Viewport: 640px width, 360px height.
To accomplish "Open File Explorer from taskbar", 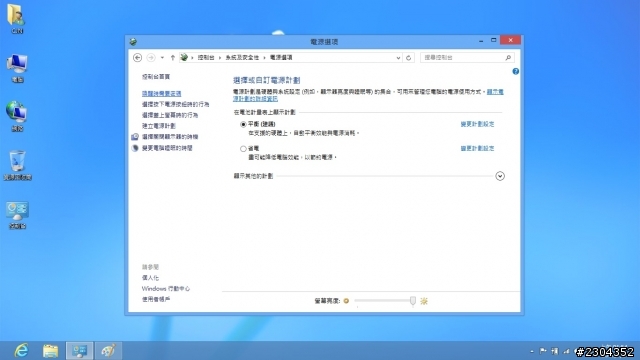I will [x=51, y=351].
